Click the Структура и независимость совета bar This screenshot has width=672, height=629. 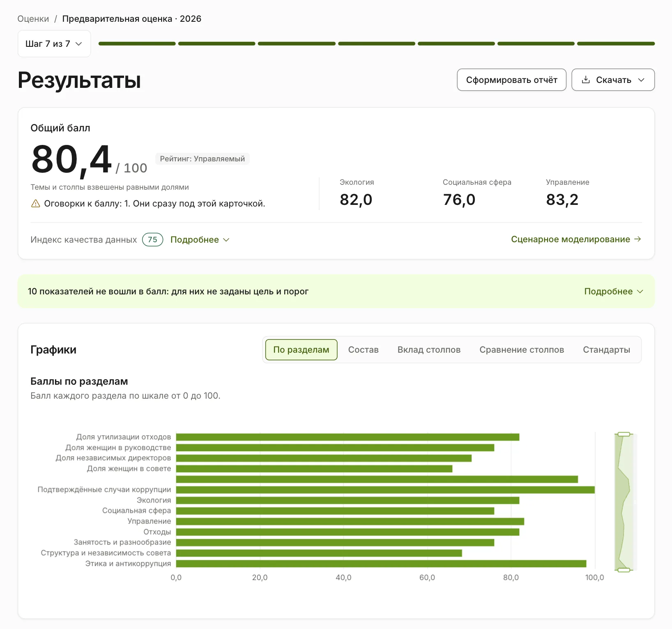(x=319, y=553)
